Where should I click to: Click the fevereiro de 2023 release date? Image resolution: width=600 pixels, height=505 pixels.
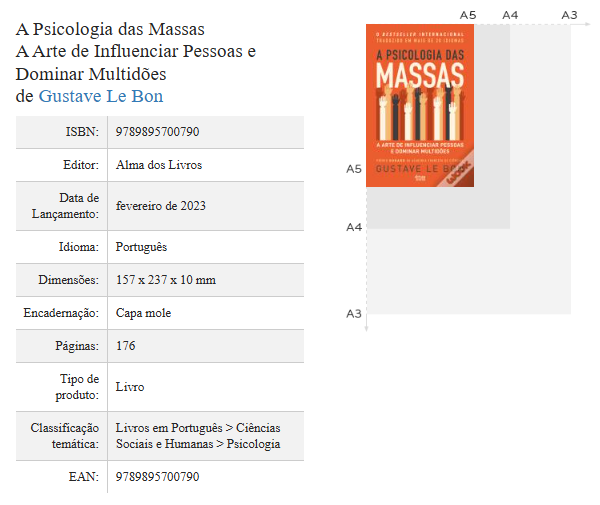point(161,206)
